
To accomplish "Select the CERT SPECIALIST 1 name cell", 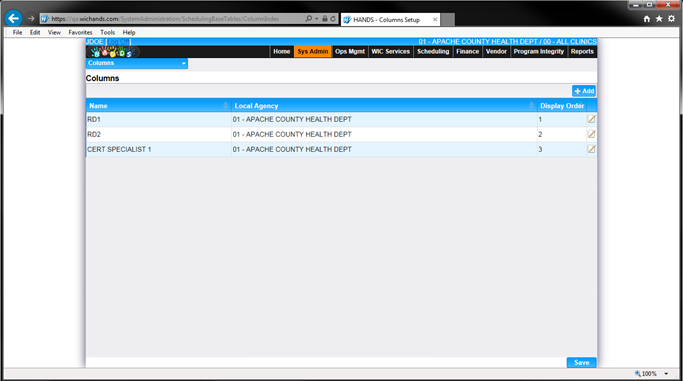I will 159,149.
